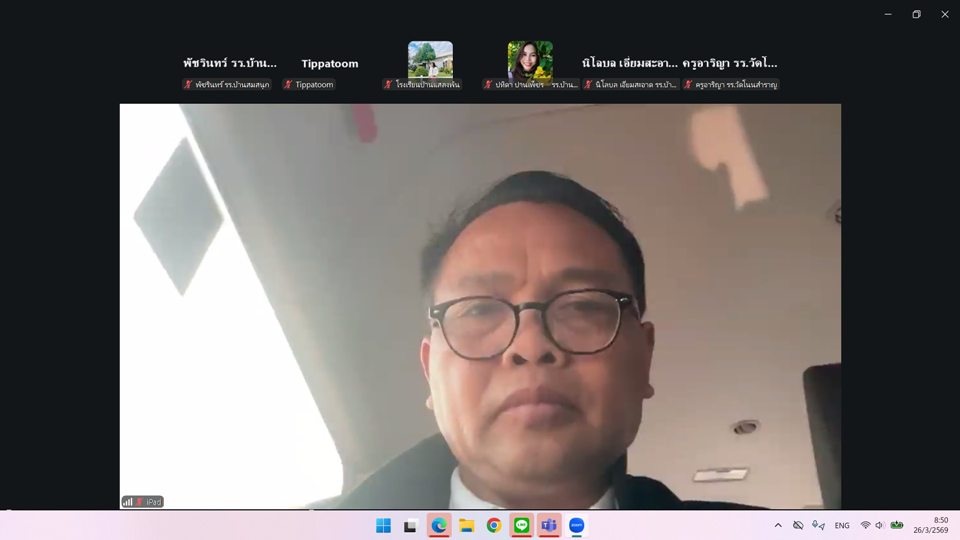Open the Wi-Fi network settings
960x540 pixels.
[865, 525]
